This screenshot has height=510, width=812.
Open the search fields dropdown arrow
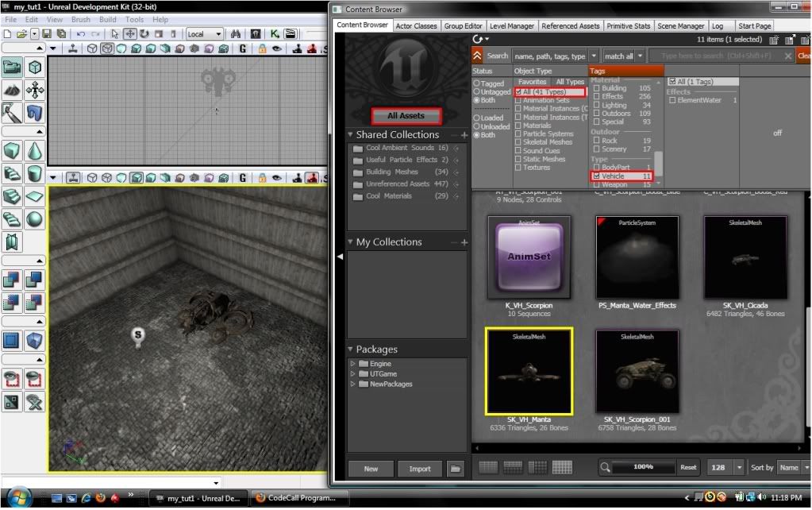coord(594,56)
